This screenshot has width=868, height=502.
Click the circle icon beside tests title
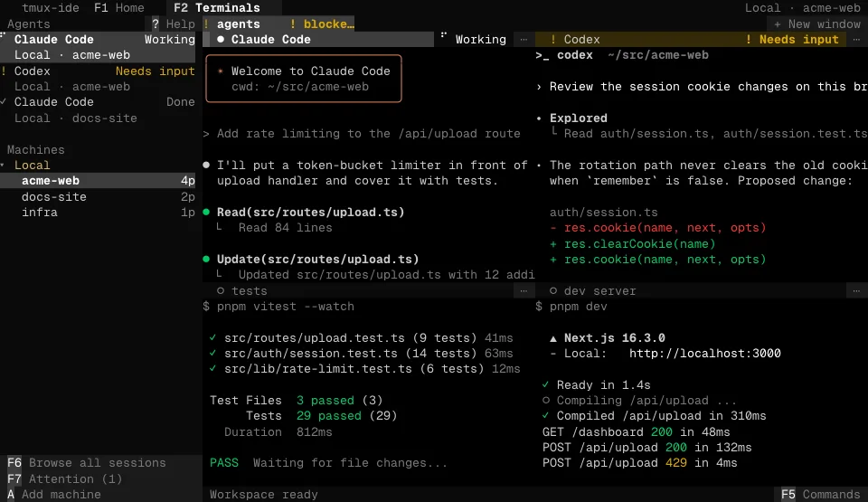click(221, 291)
